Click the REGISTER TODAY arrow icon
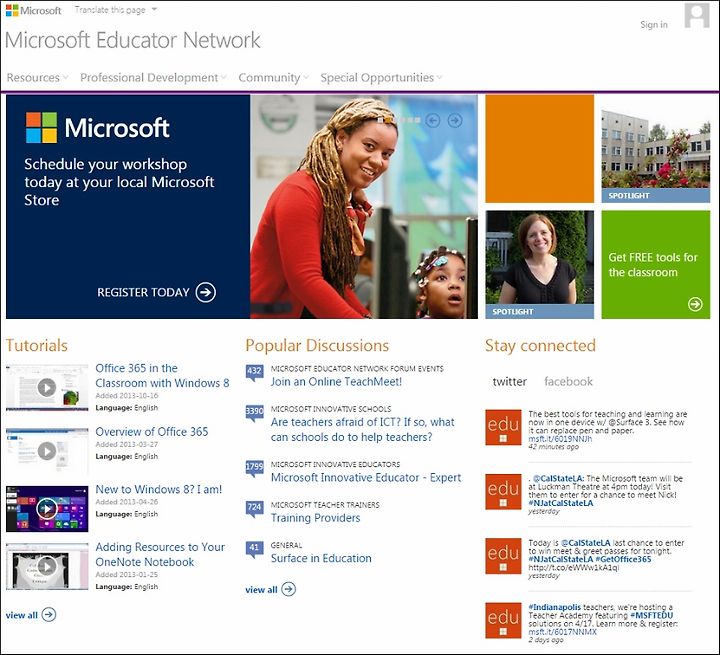The width and height of the screenshot is (720, 655). 206,292
